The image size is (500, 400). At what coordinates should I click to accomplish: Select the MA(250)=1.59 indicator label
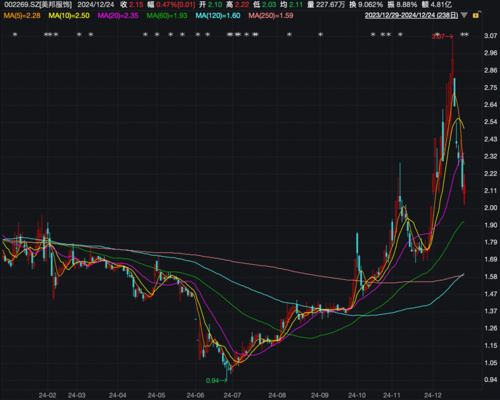[271, 15]
